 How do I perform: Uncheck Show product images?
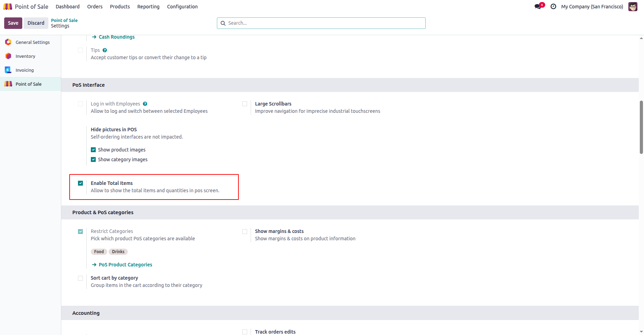(x=93, y=150)
